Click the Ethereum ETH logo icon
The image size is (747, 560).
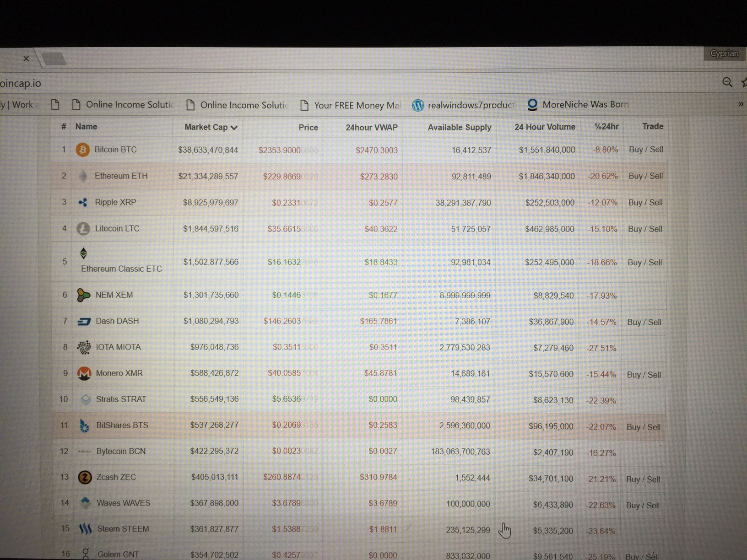pos(83,176)
